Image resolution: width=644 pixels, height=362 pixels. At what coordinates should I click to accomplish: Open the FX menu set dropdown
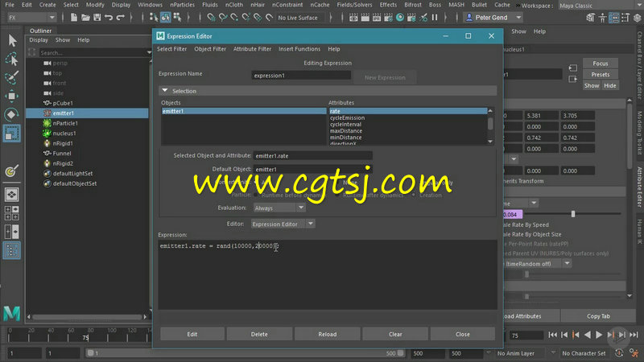click(x=31, y=18)
